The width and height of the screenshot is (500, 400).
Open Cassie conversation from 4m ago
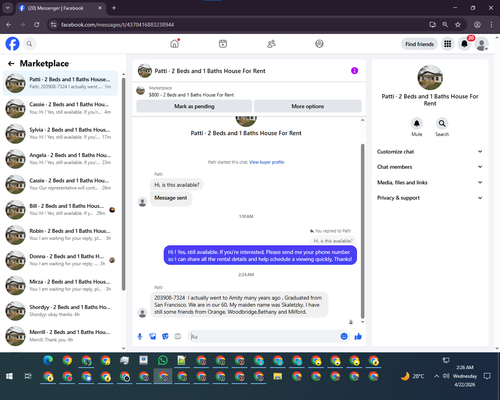pos(60,108)
